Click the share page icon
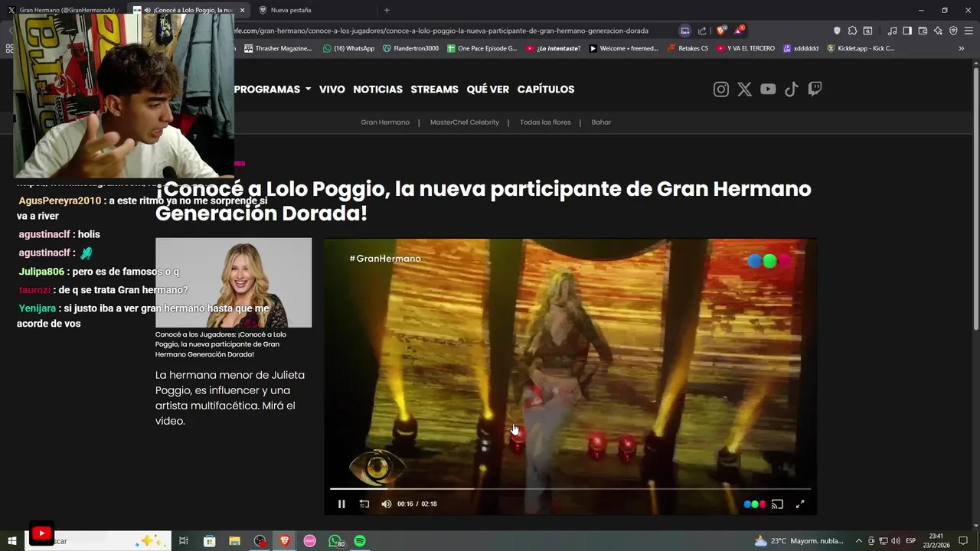The image size is (980, 551). [702, 31]
